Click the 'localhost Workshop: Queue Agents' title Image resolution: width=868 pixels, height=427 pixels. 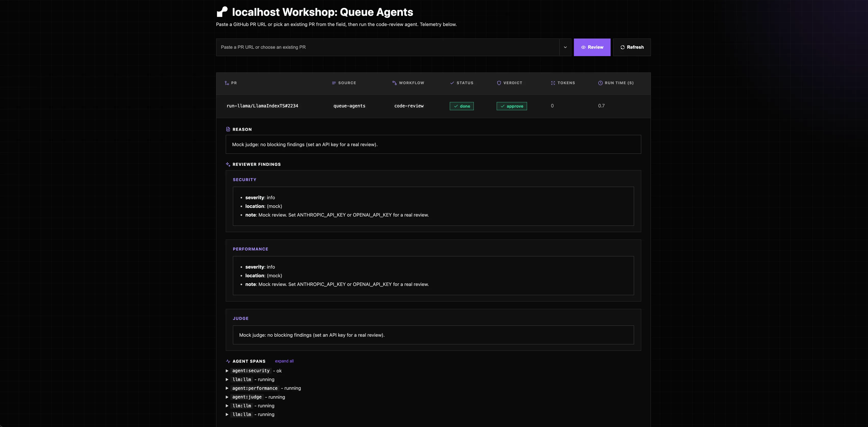point(322,12)
